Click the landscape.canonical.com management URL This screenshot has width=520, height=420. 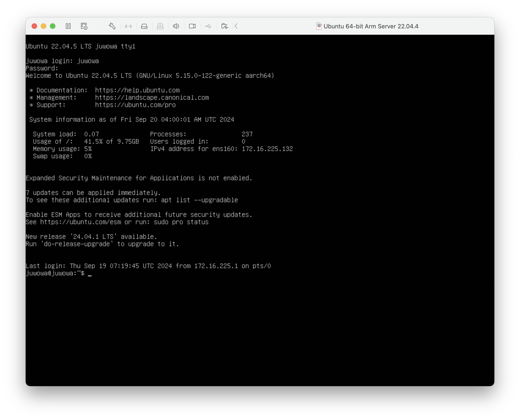point(152,97)
